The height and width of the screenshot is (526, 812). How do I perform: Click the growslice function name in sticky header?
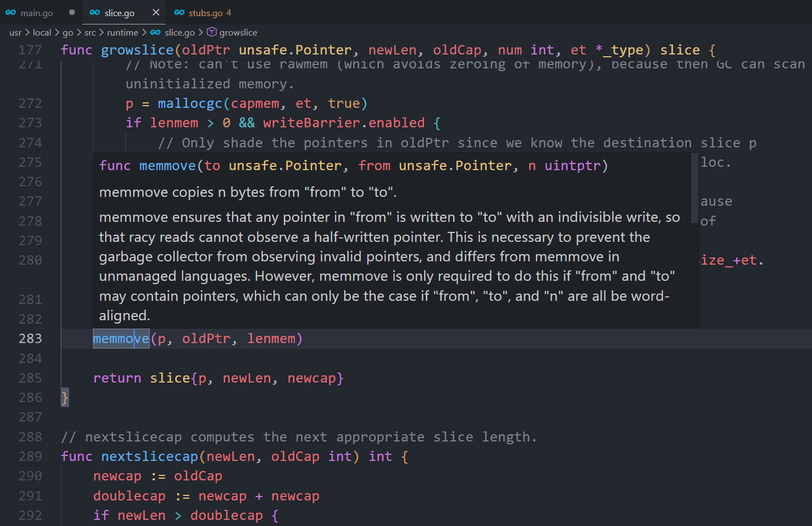tap(137, 50)
